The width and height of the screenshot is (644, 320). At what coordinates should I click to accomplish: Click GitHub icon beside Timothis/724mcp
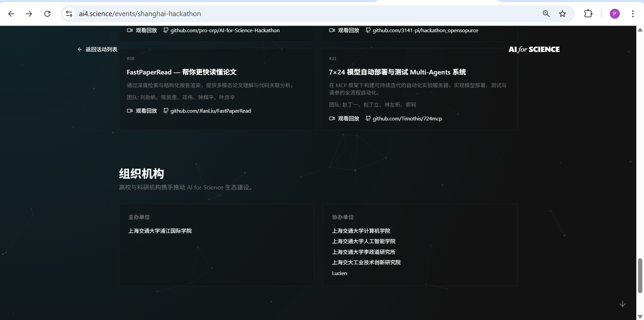coord(368,118)
